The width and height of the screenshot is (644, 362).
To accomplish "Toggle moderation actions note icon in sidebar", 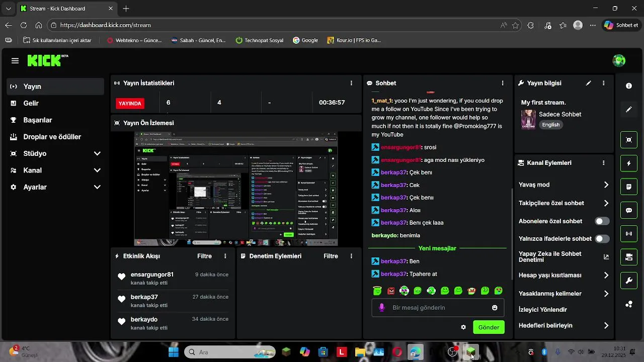I will click(629, 187).
